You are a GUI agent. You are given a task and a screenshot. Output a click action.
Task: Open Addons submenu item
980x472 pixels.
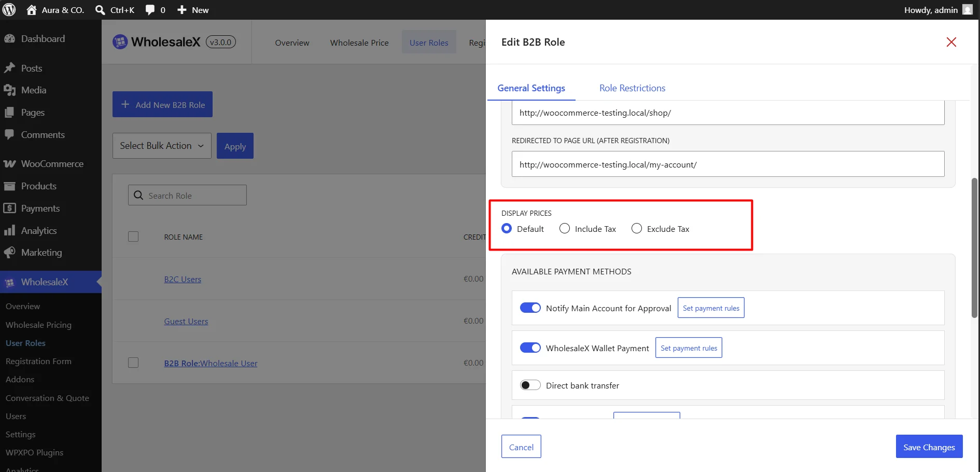(x=20, y=380)
